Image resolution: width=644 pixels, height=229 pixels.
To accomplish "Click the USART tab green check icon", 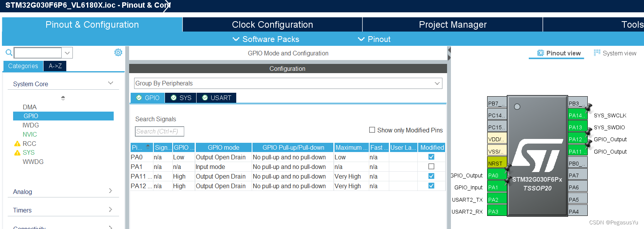I will pos(205,98).
